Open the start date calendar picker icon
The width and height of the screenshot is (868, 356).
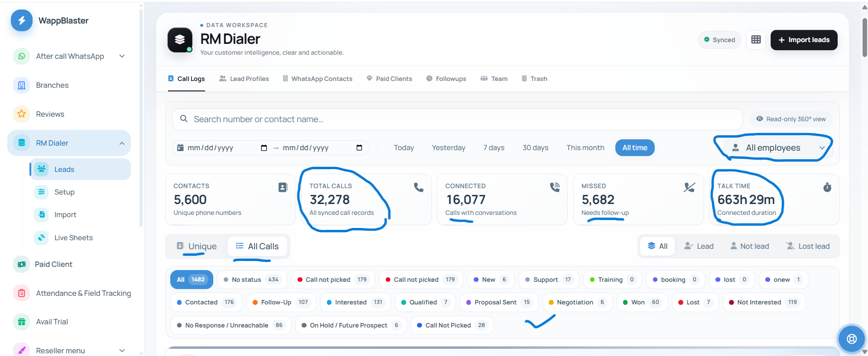(264, 148)
